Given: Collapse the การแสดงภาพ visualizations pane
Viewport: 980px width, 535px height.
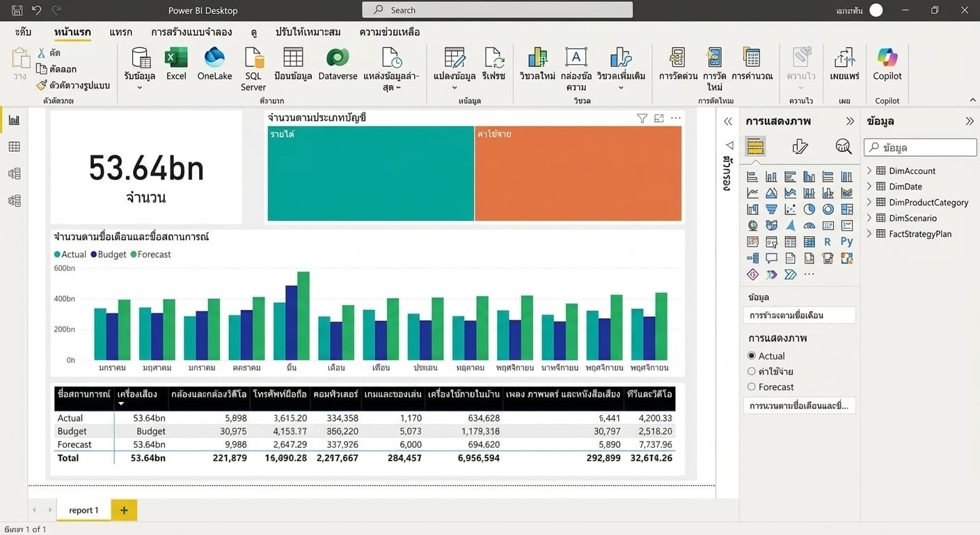Looking at the screenshot, I should [x=850, y=121].
